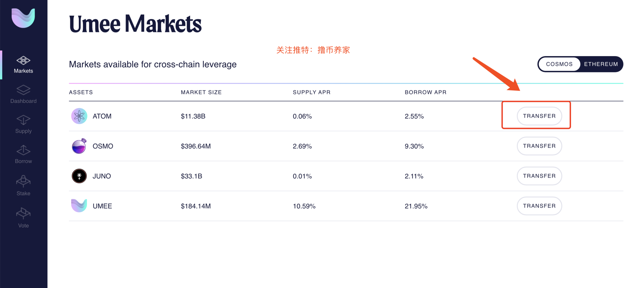
Task: Open the Stake sidebar icon
Action: click(23, 181)
